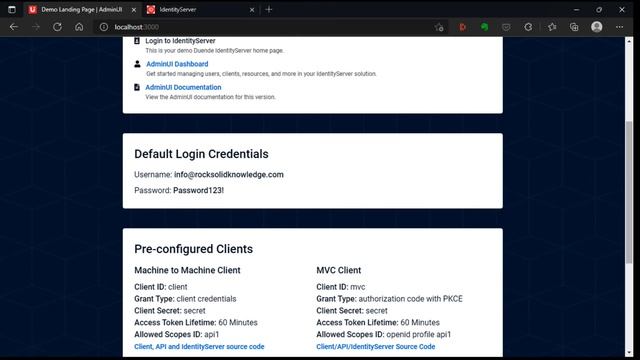
Task: Click 'openid profile api1' scopes text
Action: tap(419, 334)
